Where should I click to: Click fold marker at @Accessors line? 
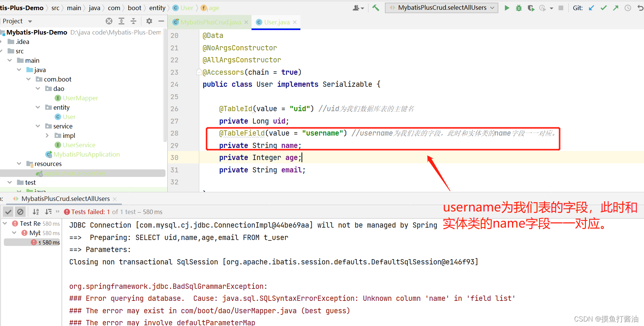[199, 72]
